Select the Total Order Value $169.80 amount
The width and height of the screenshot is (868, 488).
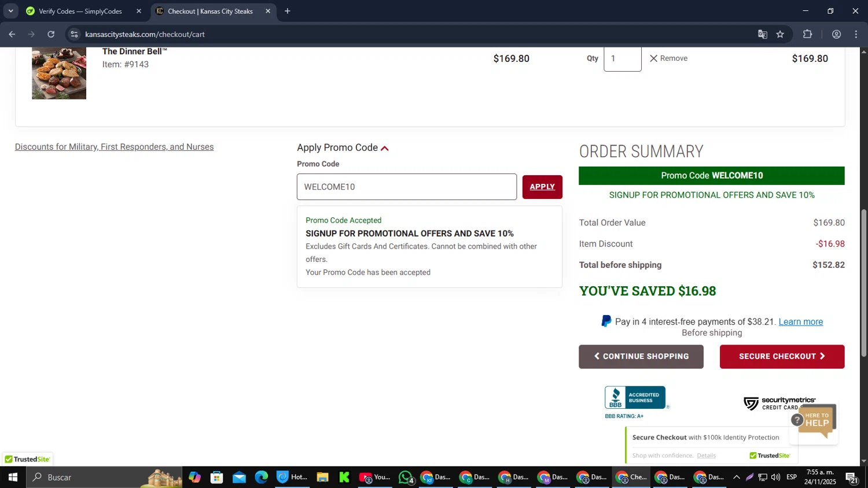click(829, 223)
